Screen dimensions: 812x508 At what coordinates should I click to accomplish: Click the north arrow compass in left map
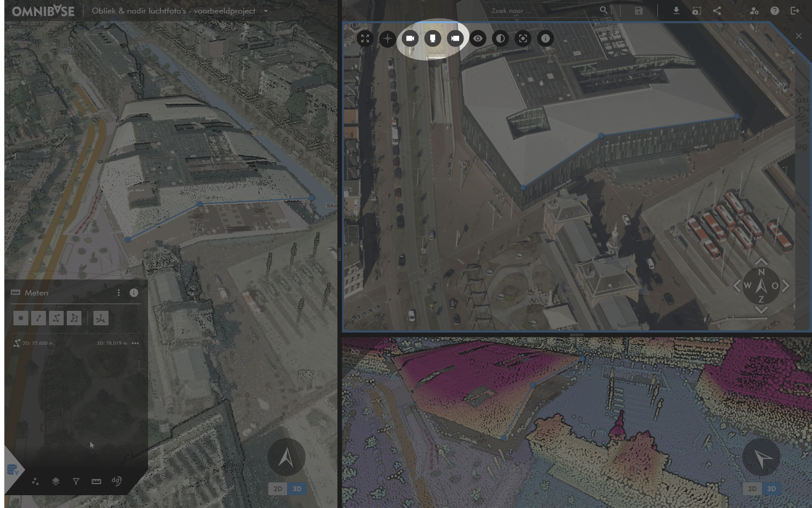(286, 457)
